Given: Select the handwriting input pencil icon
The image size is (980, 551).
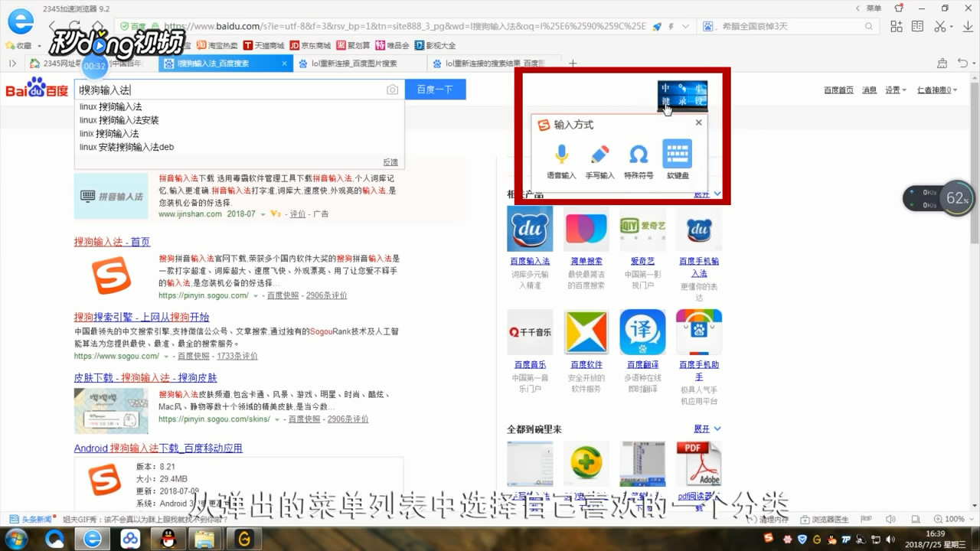Looking at the screenshot, I should [x=599, y=155].
